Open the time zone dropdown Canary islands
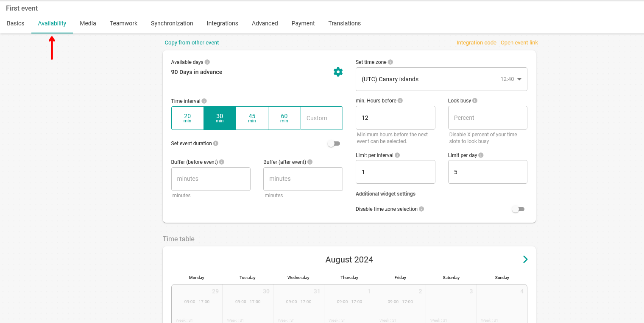 [x=441, y=79]
